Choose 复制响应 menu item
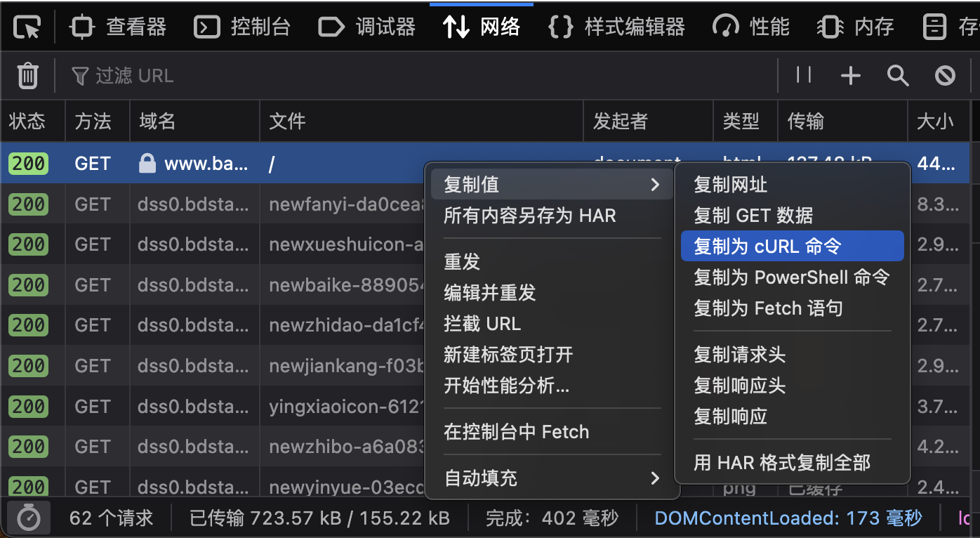 (x=792, y=416)
